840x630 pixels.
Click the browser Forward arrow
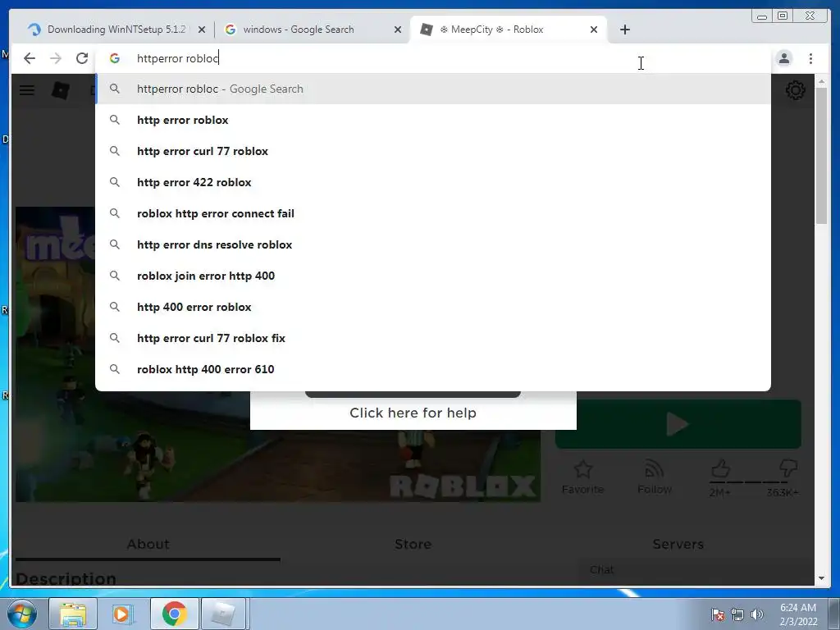56,58
